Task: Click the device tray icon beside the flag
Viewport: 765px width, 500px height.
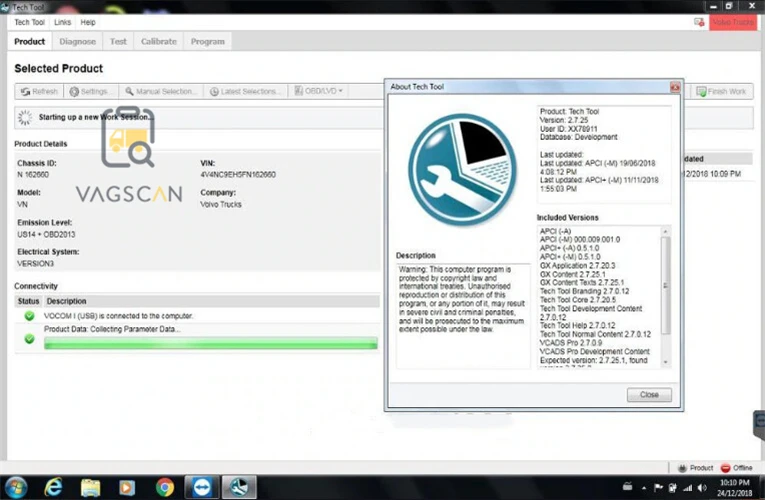Action: (x=673, y=487)
